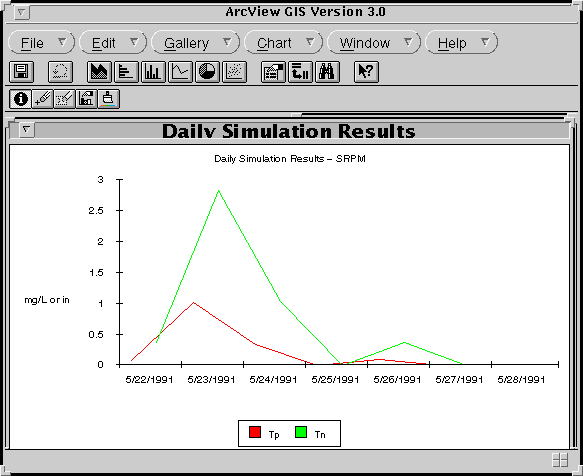Click the 0.5 y-axis value label
The width and height of the screenshot is (583, 476).
(96, 335)
